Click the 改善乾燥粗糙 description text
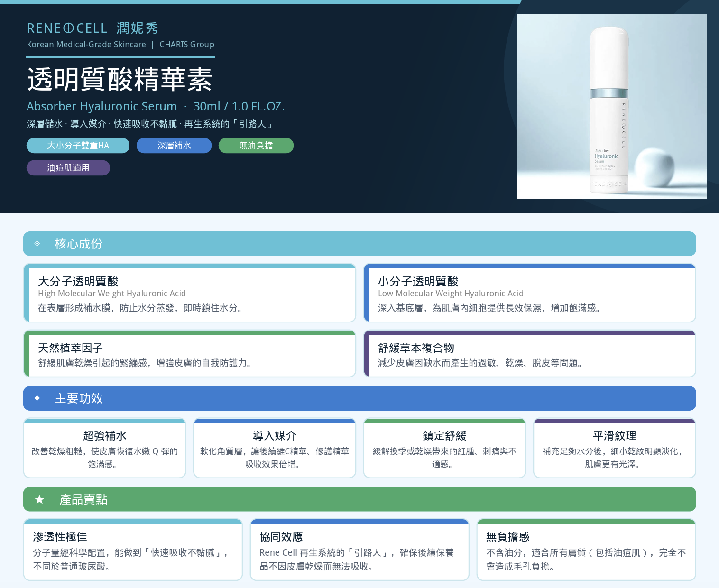Viewport: 719px width, 588px height. tap(105, 458)
